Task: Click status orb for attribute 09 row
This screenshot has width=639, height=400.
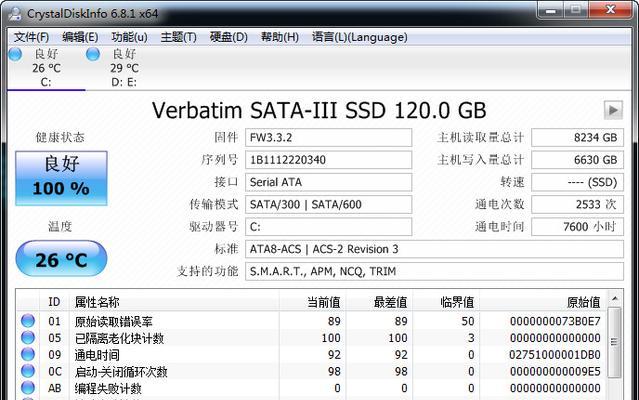Action: pos(28,354)
